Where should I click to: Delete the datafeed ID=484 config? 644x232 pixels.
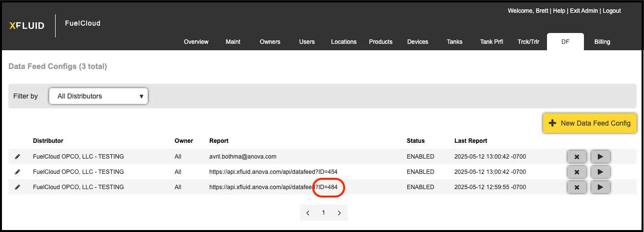click(577, 188)
